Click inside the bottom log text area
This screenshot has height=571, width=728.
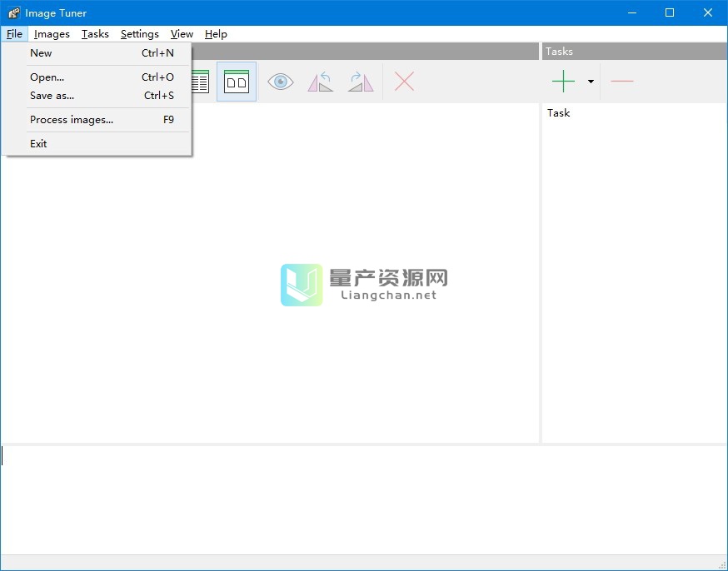point(363,500)
